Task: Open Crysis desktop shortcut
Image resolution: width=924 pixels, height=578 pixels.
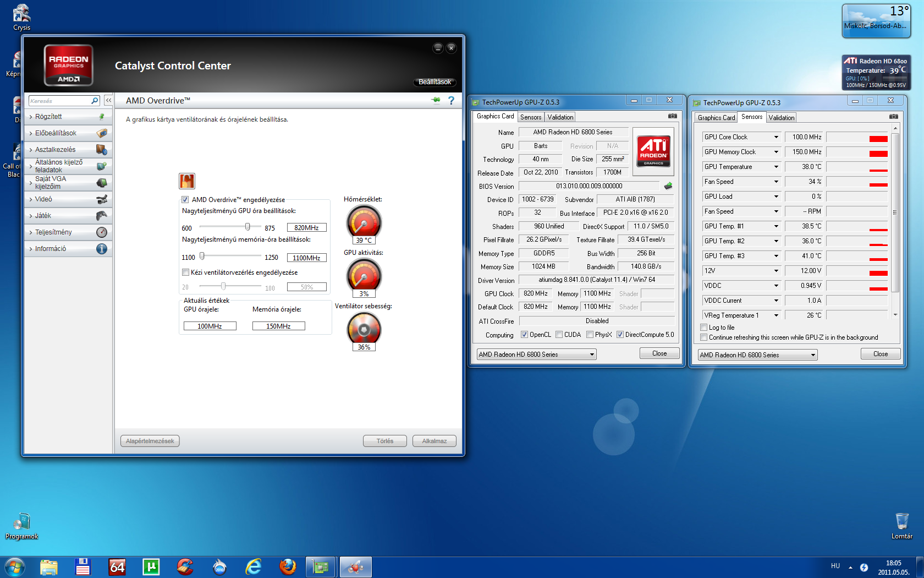Action: click(x=21, y=18)
